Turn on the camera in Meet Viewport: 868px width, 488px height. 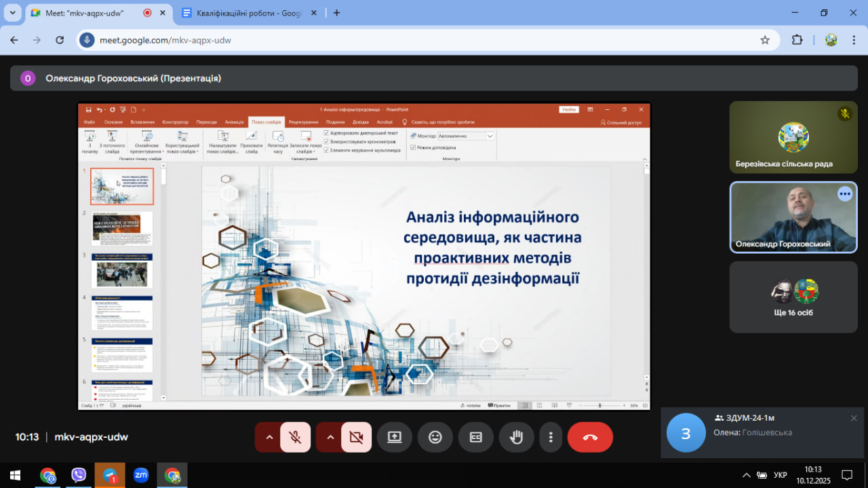tap(356, 437)
